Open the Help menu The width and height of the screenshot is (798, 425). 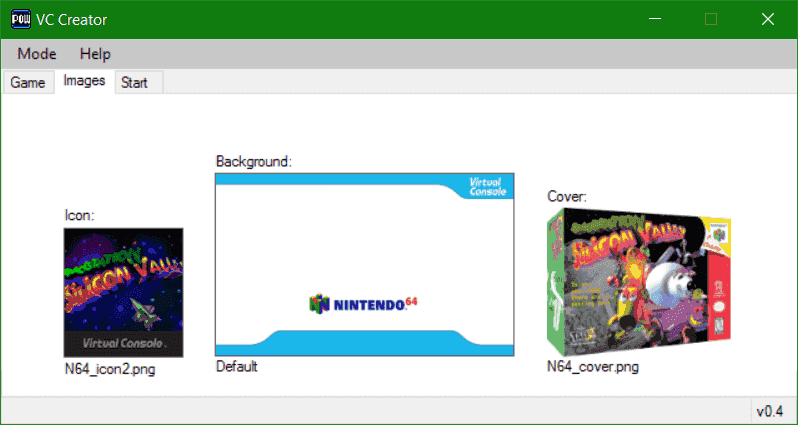[95, 54]
